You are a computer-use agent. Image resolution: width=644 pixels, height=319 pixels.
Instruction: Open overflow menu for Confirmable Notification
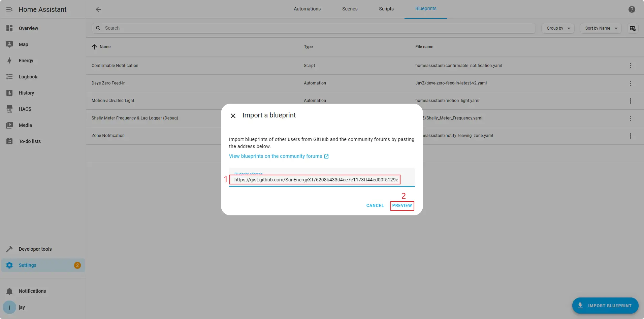(630, 66)
